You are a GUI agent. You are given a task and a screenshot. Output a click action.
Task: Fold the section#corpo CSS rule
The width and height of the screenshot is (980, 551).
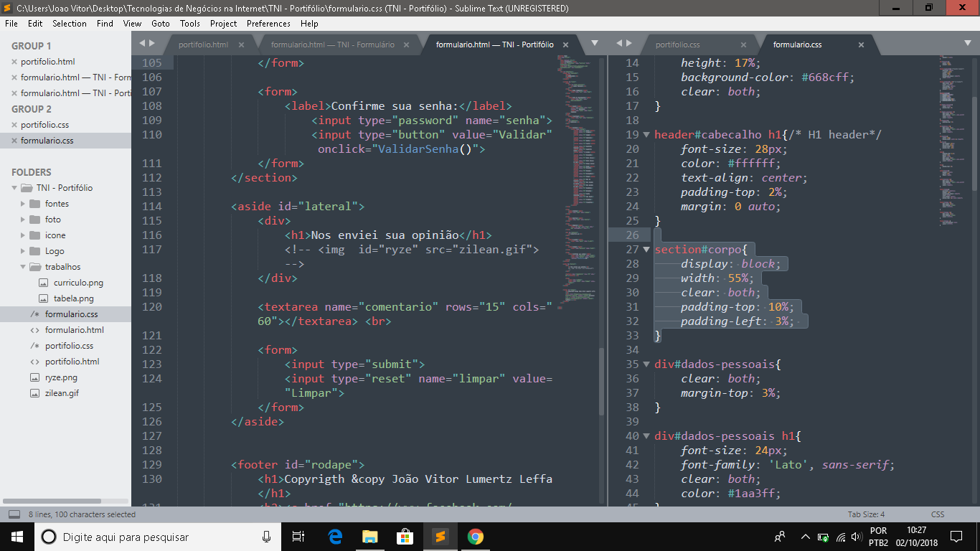647,250
